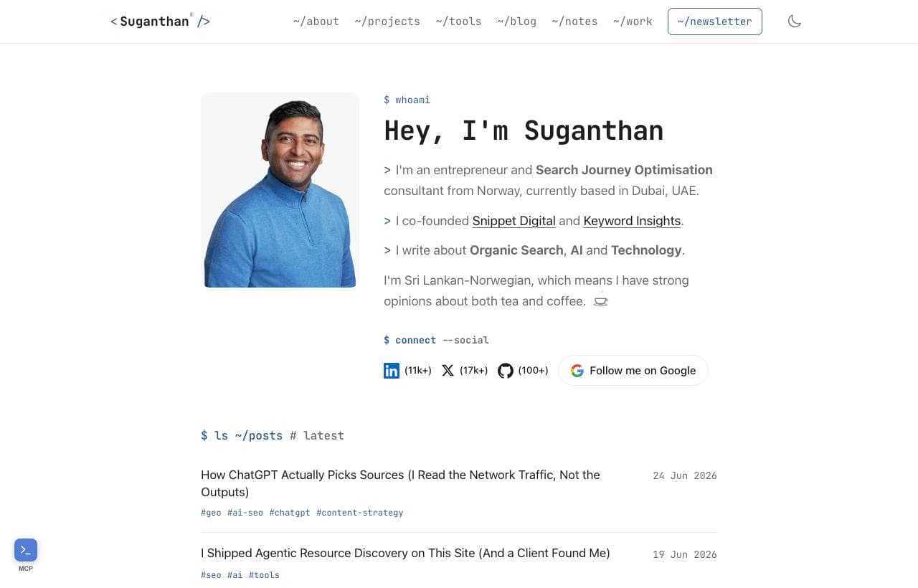The image size is (918, 588).
Task: Click the X (17k+) follower count
Action: click(474, 371)
